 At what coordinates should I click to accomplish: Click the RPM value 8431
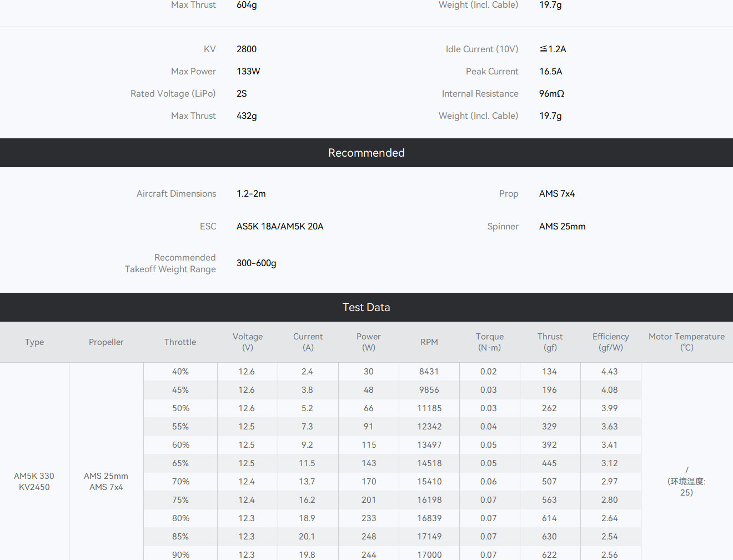click(429, 372)
